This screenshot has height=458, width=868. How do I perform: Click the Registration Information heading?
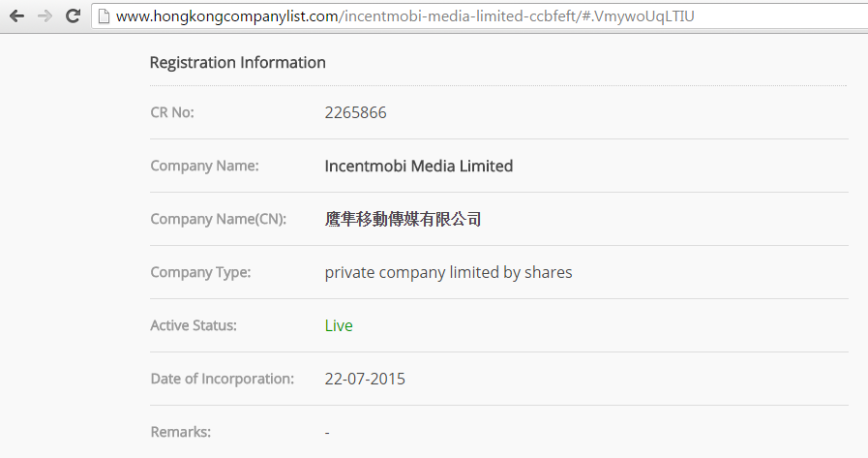237,62
